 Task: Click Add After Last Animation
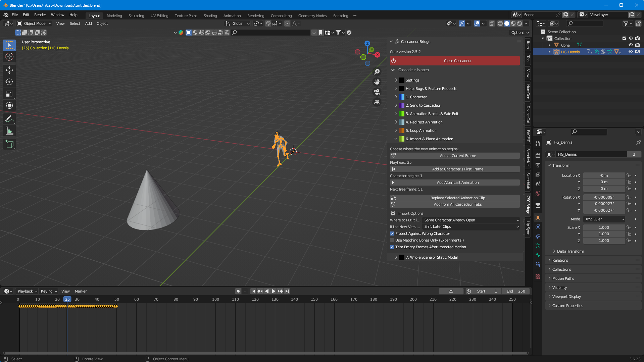455,183
